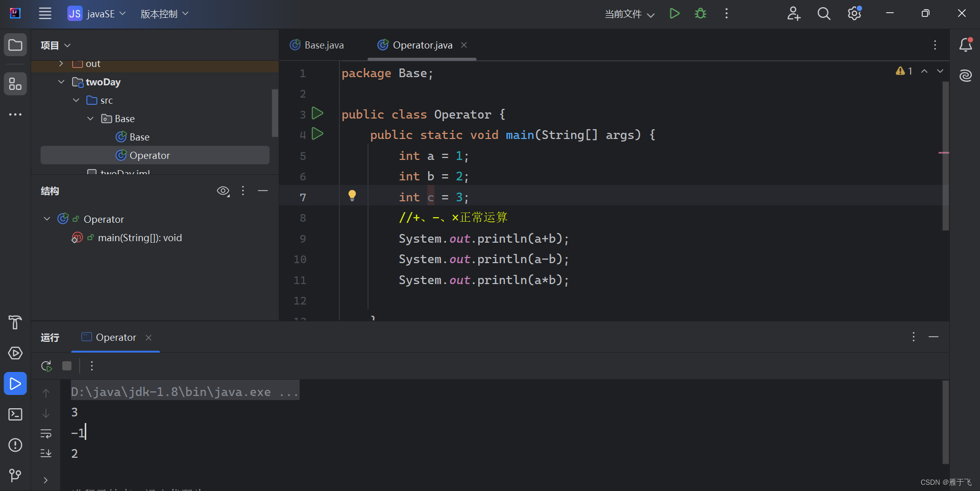
Task: Toggle structure view options eye icon
Action: point(223,191)
